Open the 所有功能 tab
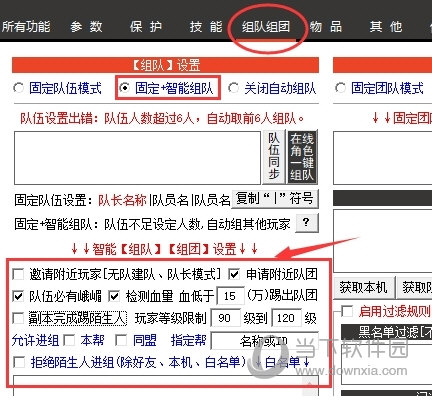Screen dimensions: 432x400 click(x=26, y=27)
